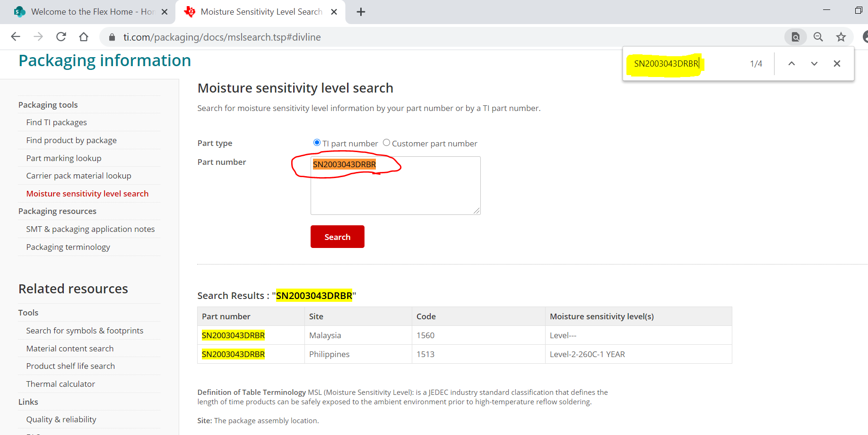Jump to previous find match

point(791,64)
